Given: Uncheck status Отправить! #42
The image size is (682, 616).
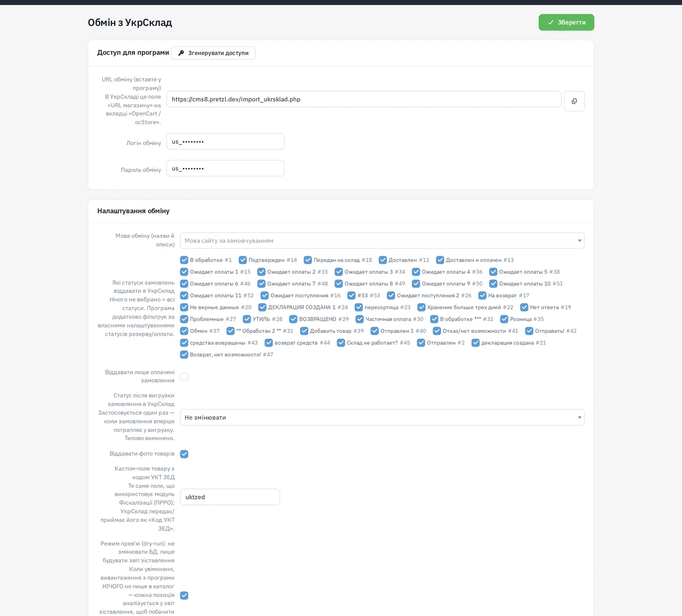Looking at the screenshot, I should [529, 331].
